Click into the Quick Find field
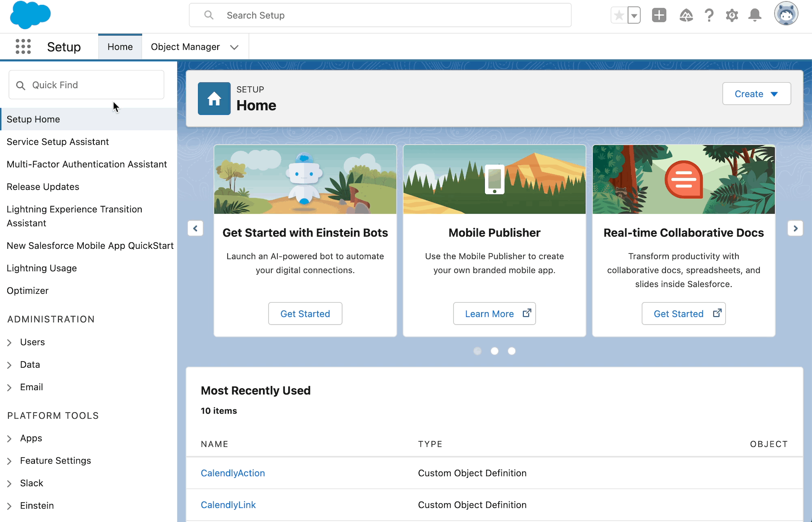 coord(93,85)
